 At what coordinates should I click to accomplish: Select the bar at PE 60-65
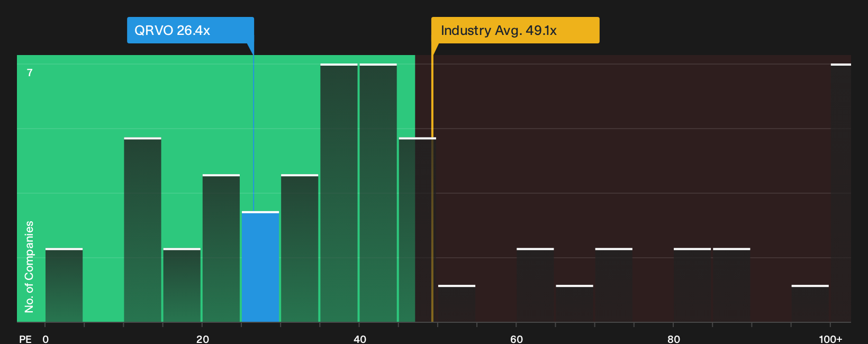535,285
